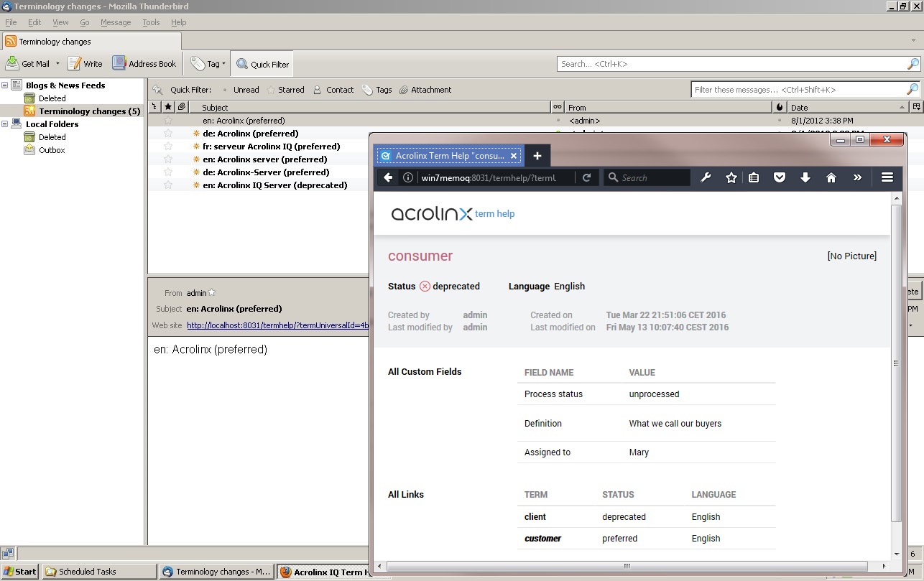Open the Get Mail dropdown arrow
Viewport: 924px width, 581px height.
(57, 64)
